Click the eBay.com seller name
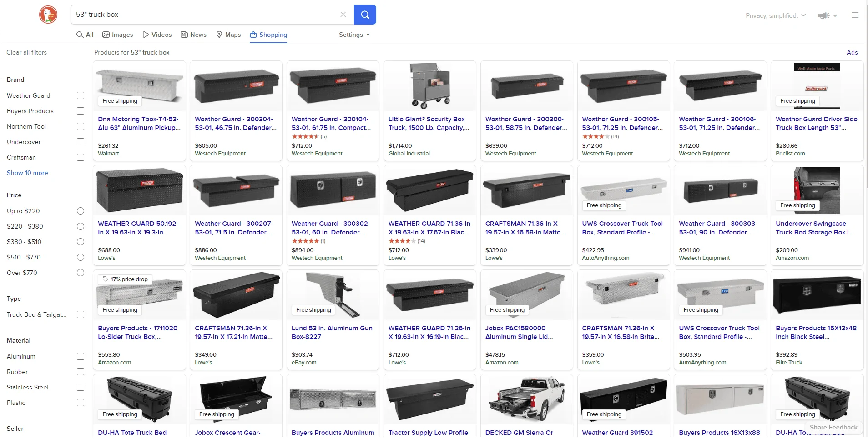The image size is (868, 439). pos(304,363)
